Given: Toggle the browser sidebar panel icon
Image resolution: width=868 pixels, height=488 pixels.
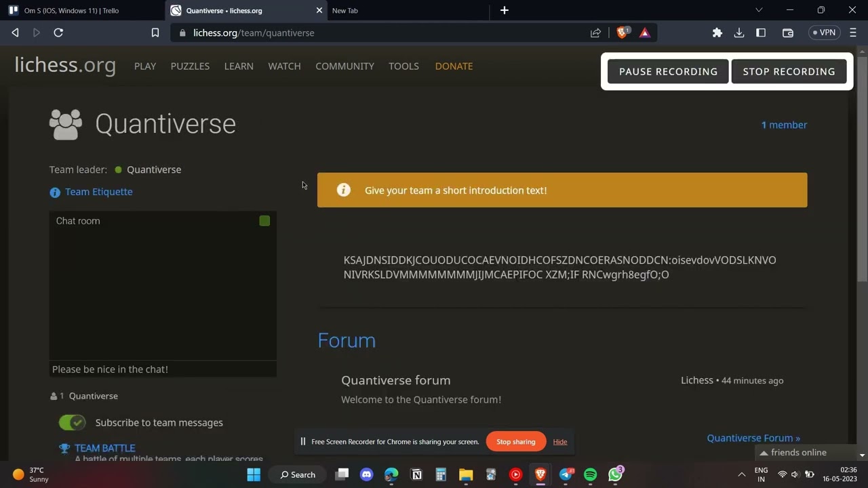Looking at the screenshot, I should [761, 33].
